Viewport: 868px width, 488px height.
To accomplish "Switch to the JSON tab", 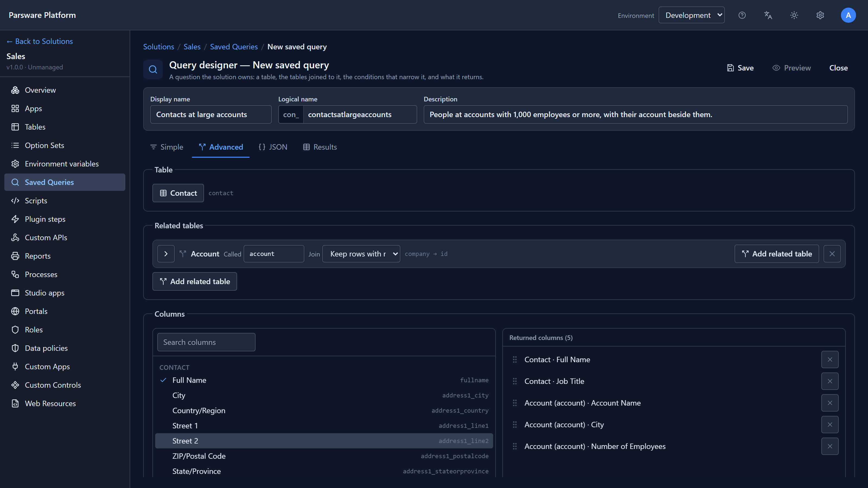I will click(273, 147).
